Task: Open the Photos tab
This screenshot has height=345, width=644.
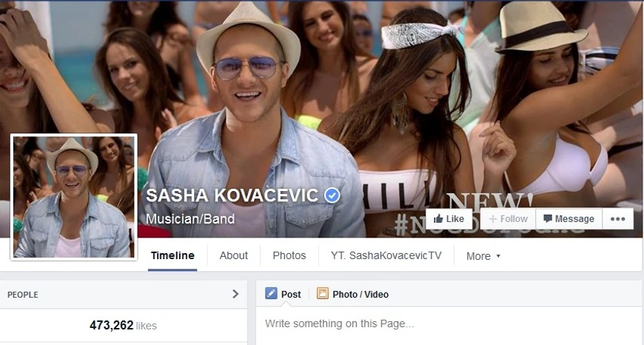Action: point(289,255)
